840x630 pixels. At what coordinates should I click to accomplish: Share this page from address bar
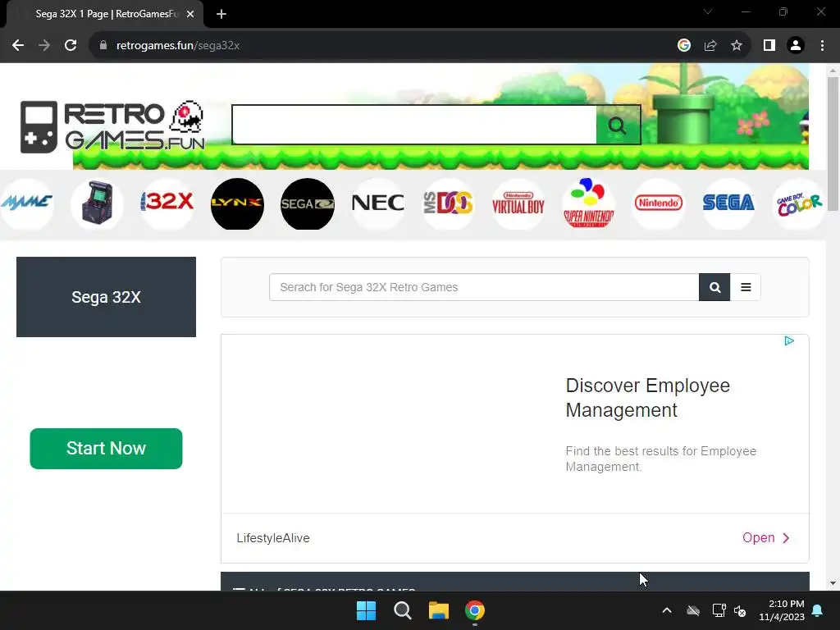(x=710, y=46)
